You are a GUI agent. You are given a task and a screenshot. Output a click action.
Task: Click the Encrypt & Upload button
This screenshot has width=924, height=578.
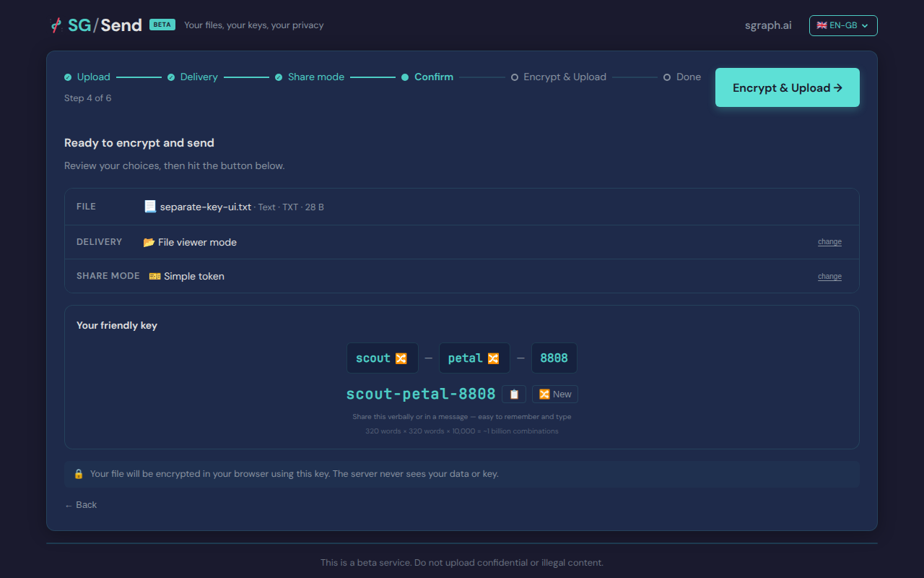[x=788, y=87]
